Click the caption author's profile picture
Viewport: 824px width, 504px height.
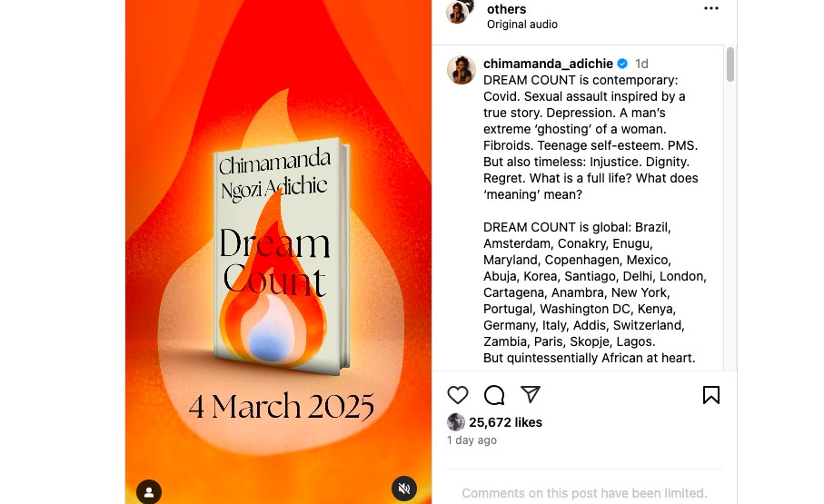coord(461,70)
